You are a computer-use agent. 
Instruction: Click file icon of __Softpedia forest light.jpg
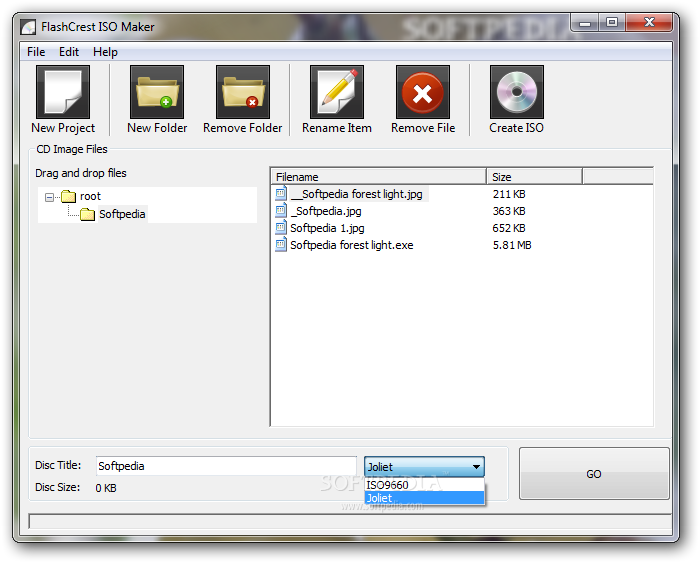pos(281,194)
